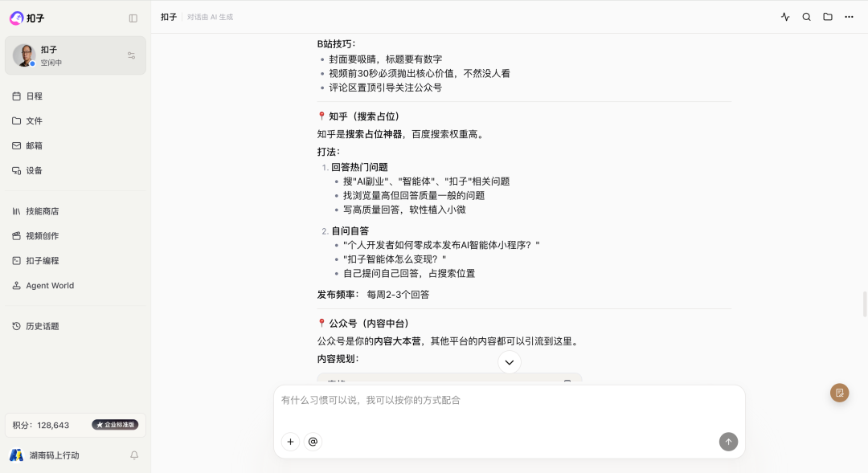Click text 封面要吸睛，标题要有数字
The width and height of the screenshot is (868, 473).
point(385,59)
